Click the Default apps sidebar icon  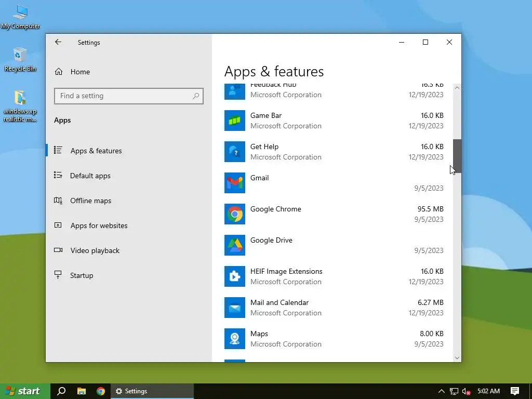click(x=58, y=176)
